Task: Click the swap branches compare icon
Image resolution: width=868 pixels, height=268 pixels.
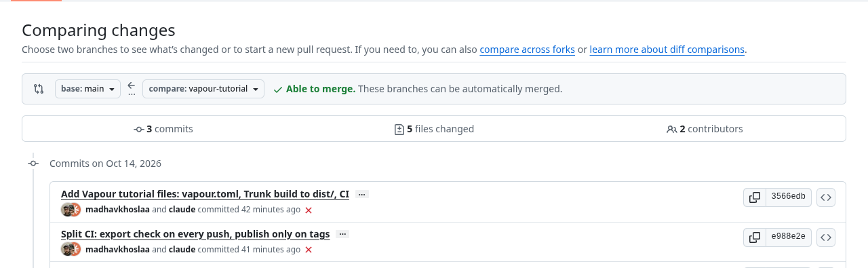Action: tap(39, 89)
